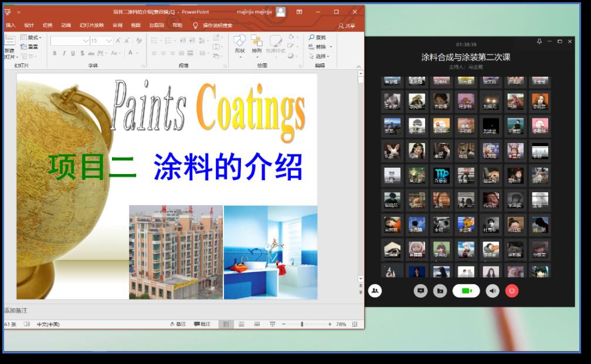Click the Notes (备注) status bar button
The image size is (591, 364).
[x=178, y=324]
